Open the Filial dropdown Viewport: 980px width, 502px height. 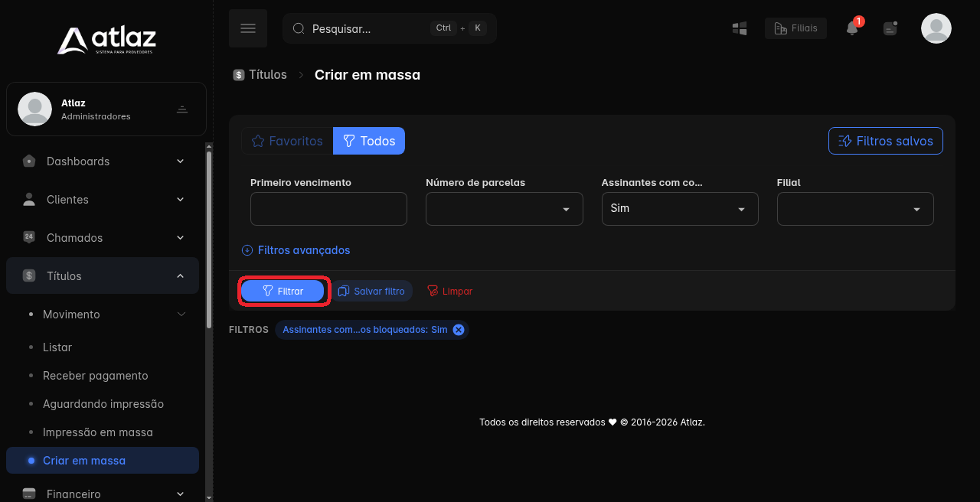point(855,209)
